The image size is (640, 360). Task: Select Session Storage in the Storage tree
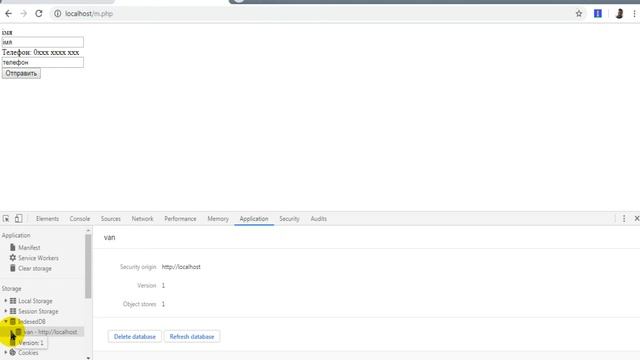(38, 311)
